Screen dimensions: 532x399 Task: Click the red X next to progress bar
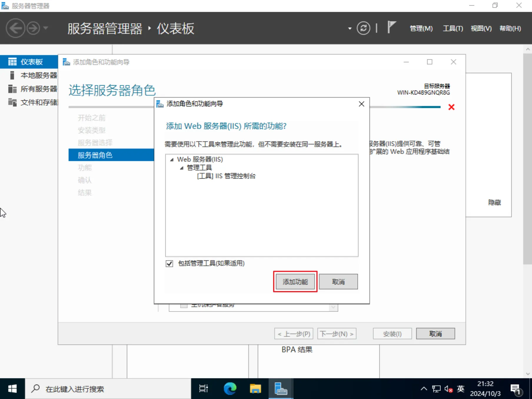click(451, 107)
